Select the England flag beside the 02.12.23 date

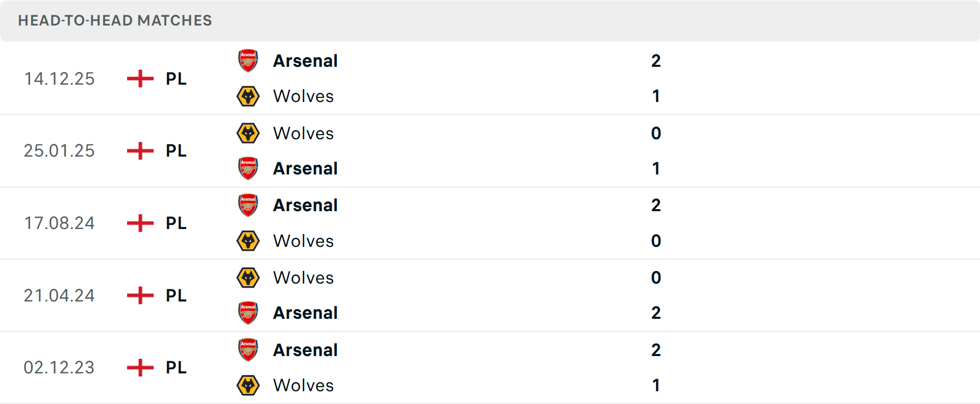tap(138, 367)
